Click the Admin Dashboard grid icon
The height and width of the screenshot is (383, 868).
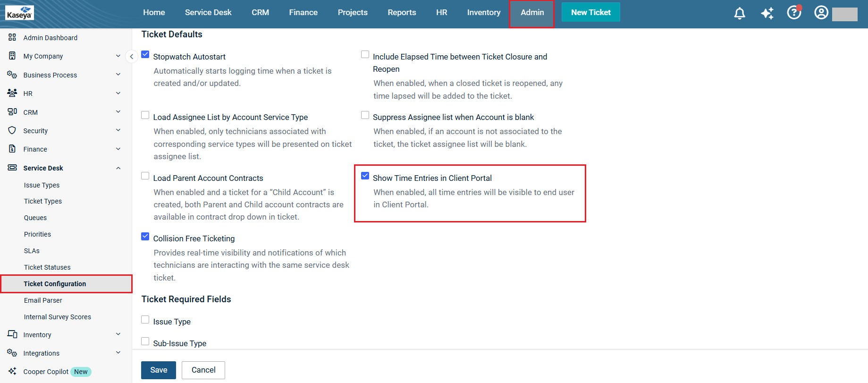(x=12, y=37)
